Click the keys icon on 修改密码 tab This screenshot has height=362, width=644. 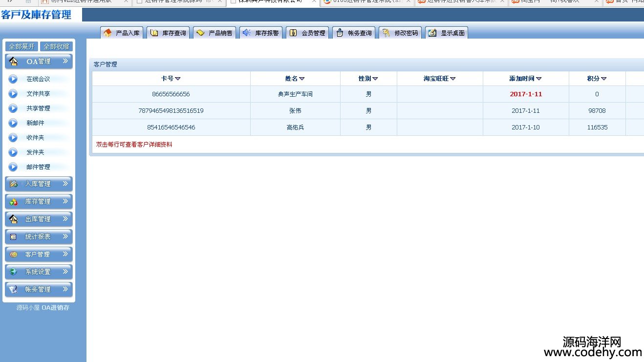386,33
